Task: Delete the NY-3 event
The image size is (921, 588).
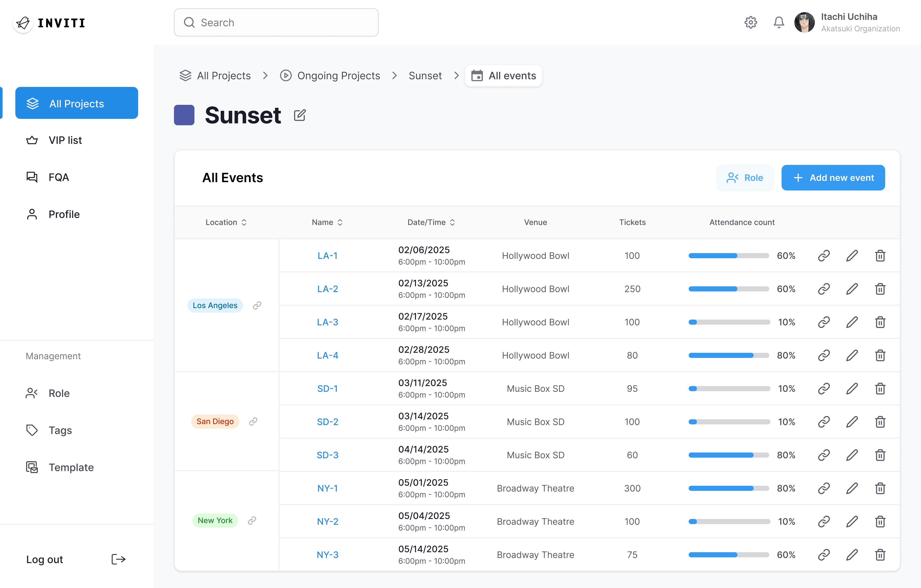Action: 880,555
